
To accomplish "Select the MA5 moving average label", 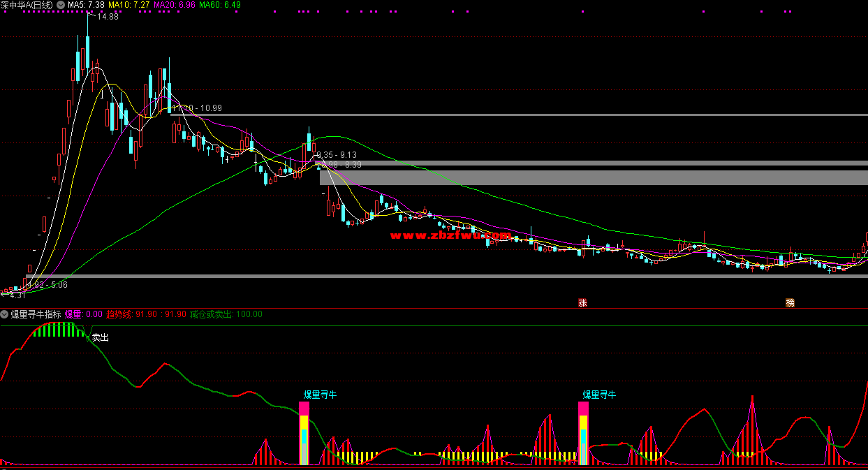I will tap(86, 5).
